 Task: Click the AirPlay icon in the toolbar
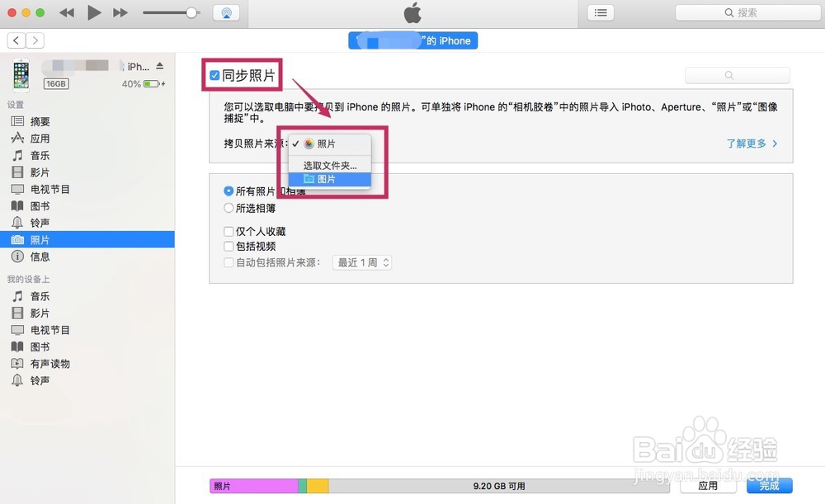click(226, 12)
